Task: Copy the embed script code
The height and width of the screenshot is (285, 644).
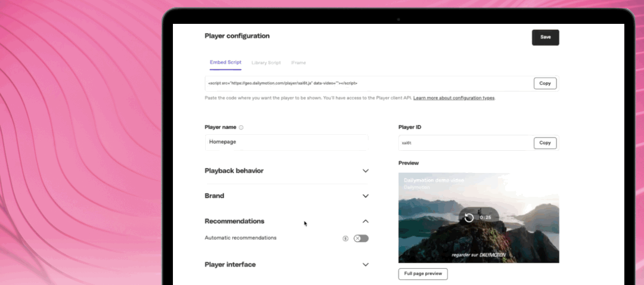Action: click(545, 83)
